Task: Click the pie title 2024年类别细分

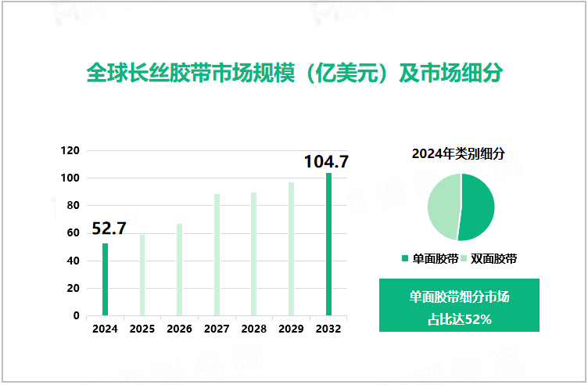Action: point(458,153)
